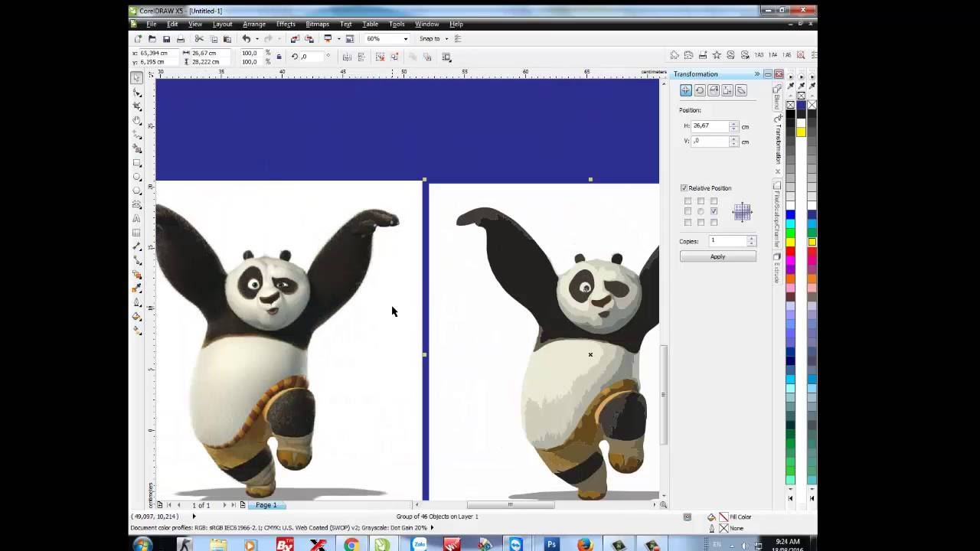Image resolution: width=980 pixels, height=551 pixels.
Task: Click the Copies input field
Action: [x=727, y=241]
